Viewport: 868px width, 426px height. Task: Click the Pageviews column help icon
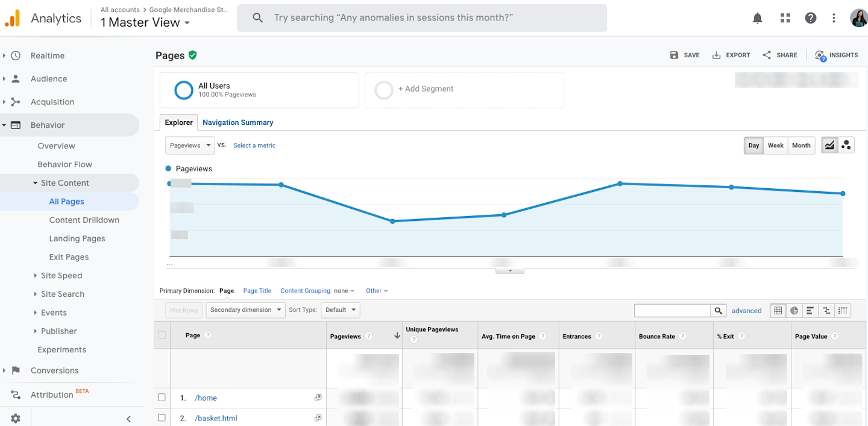pyautogui.click(x=369, y=336)
